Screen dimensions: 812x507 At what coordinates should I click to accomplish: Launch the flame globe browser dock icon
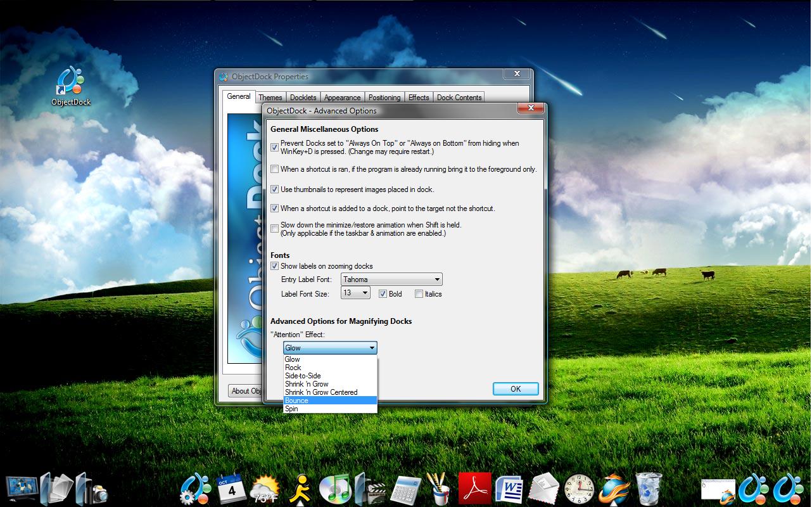[614, 489]
